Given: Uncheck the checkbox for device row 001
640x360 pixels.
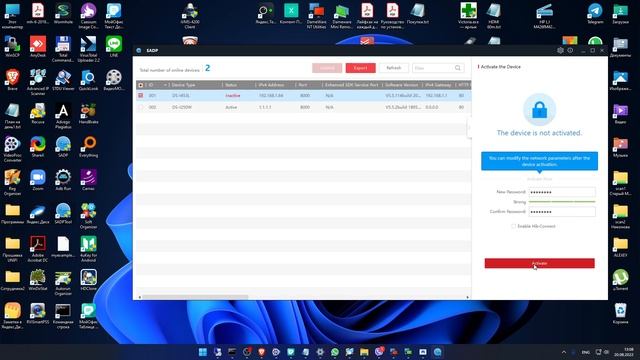Looking at the screenshot, I should pyautogui.click(x=140, y=96).
